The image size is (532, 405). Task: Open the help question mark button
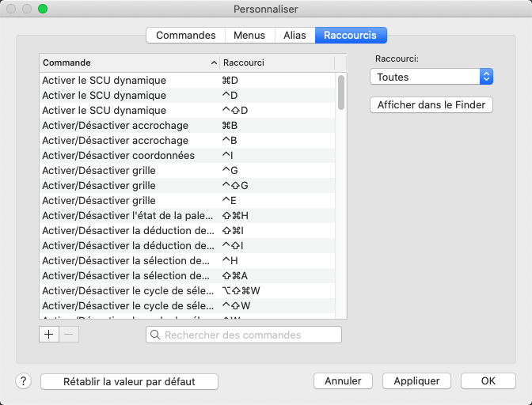[23, 380]
